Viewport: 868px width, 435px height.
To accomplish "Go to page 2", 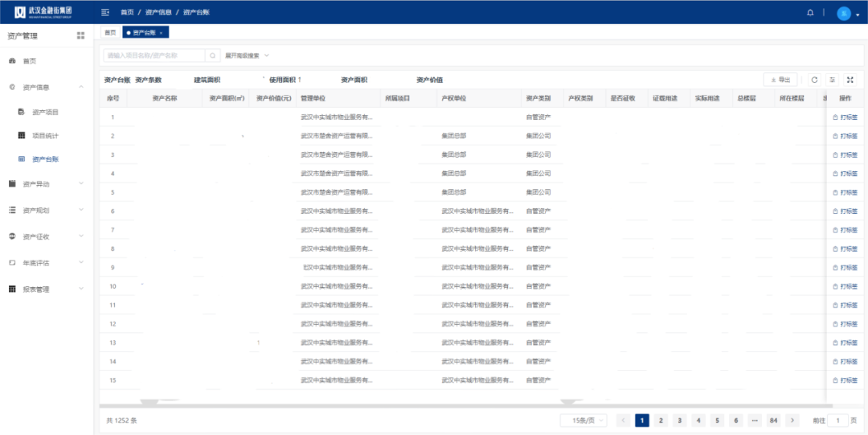I will (661, 421).
